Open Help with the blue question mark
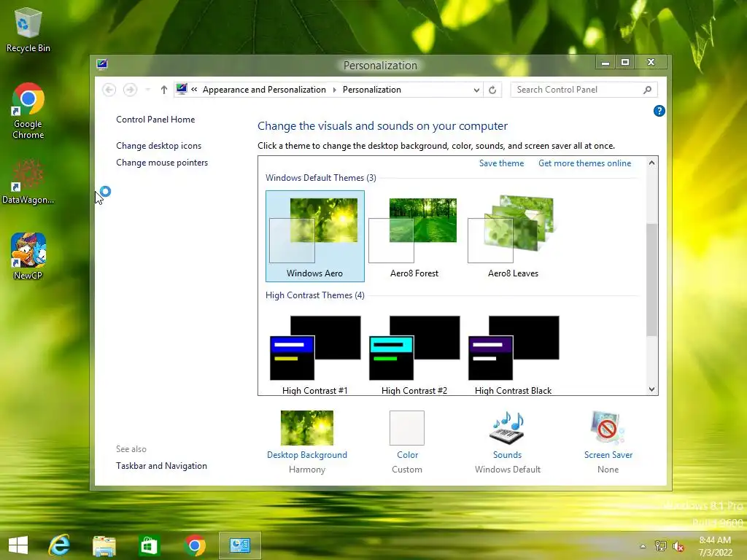 659,111
